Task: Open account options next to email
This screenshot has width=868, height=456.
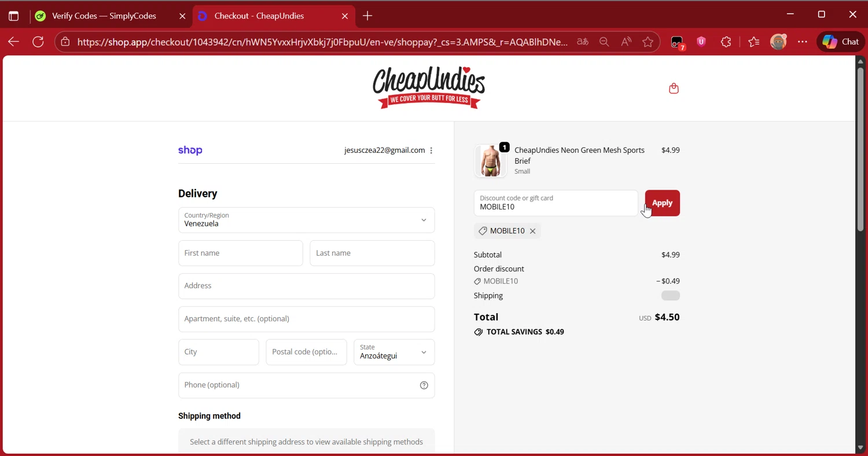Action: point(431,150)
